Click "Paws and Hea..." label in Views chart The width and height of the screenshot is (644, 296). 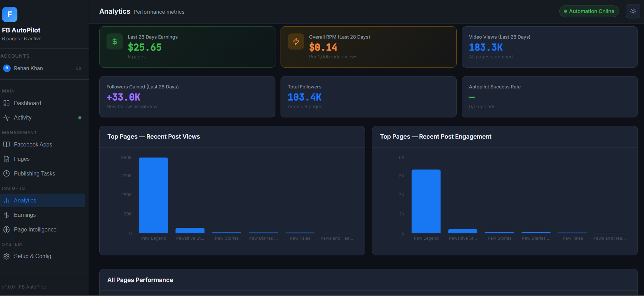tap(337, 238)
